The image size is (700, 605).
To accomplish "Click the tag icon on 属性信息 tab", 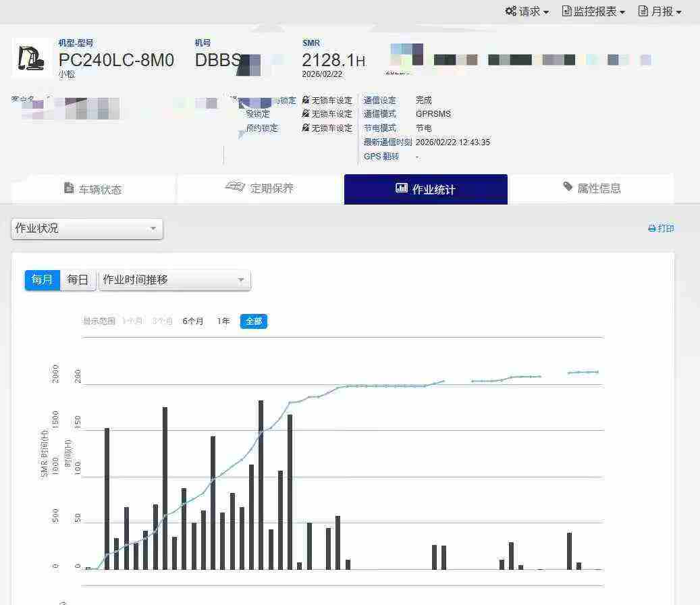I will pos(567,188).
